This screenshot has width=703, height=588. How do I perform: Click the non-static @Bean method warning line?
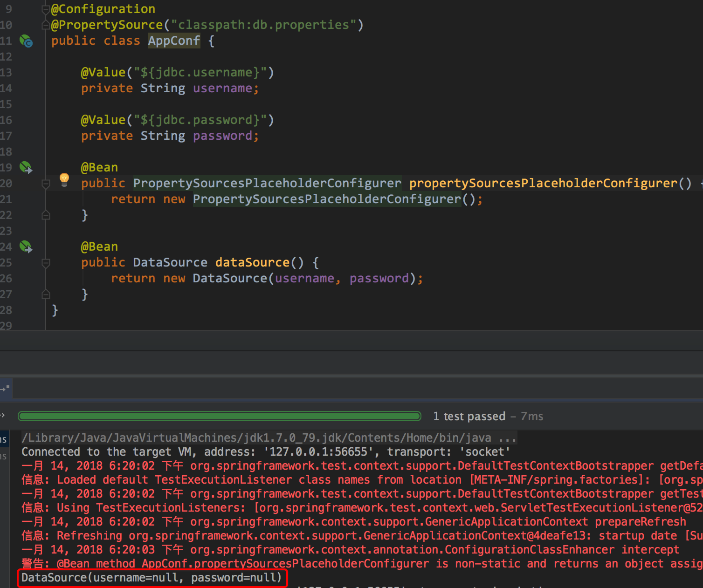point(362,563)
